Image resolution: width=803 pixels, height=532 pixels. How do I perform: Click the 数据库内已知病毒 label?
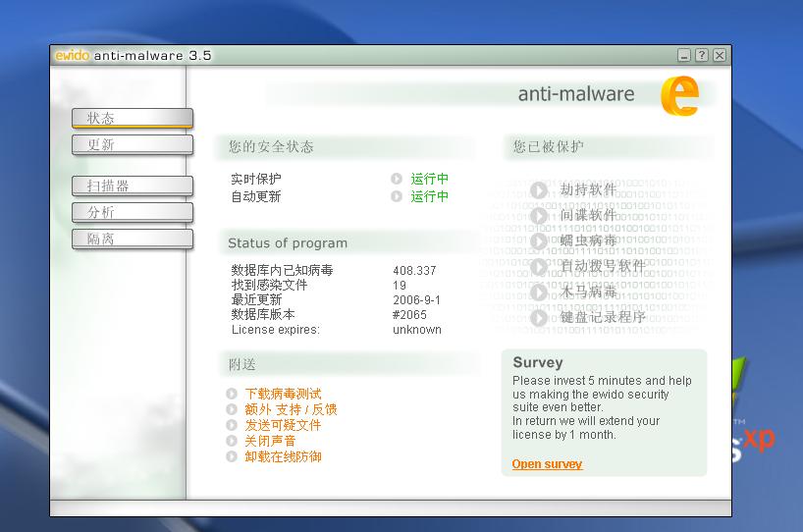282,270
